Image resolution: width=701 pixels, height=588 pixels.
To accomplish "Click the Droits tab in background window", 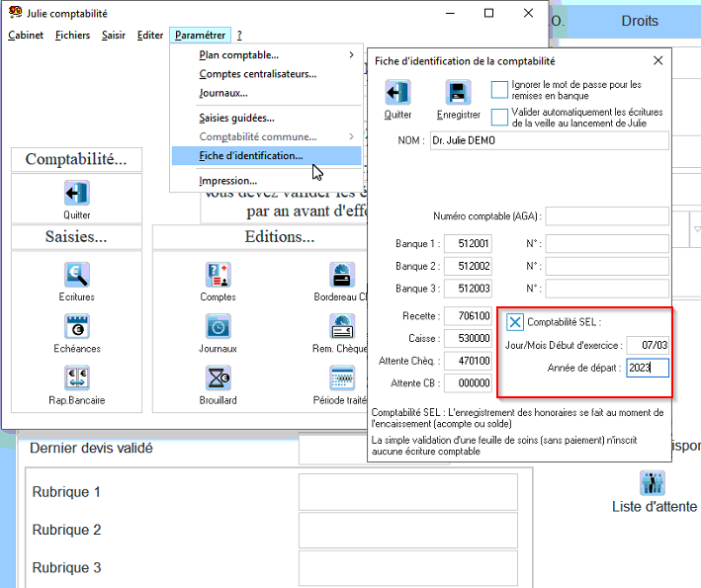I will (640, 21).
